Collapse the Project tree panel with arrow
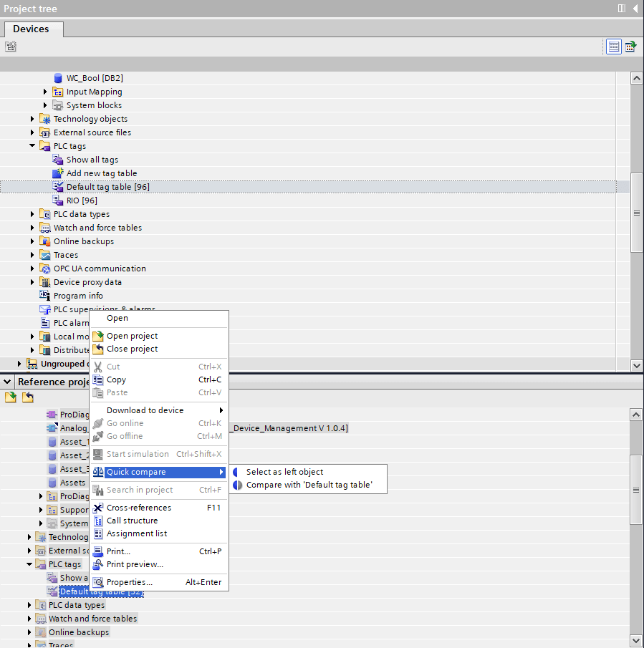The height and width of the screenshot is (648, 644). (x=635, y=9)
